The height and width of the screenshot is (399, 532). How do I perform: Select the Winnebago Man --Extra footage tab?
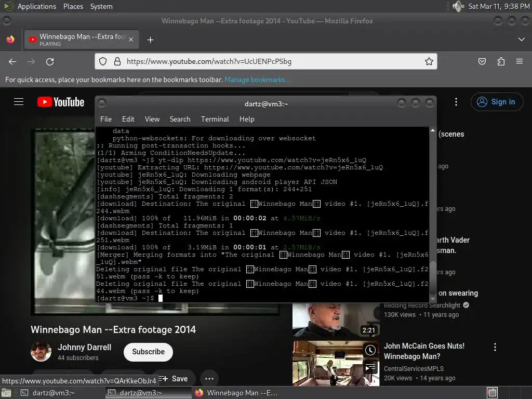tap(82, 39)
